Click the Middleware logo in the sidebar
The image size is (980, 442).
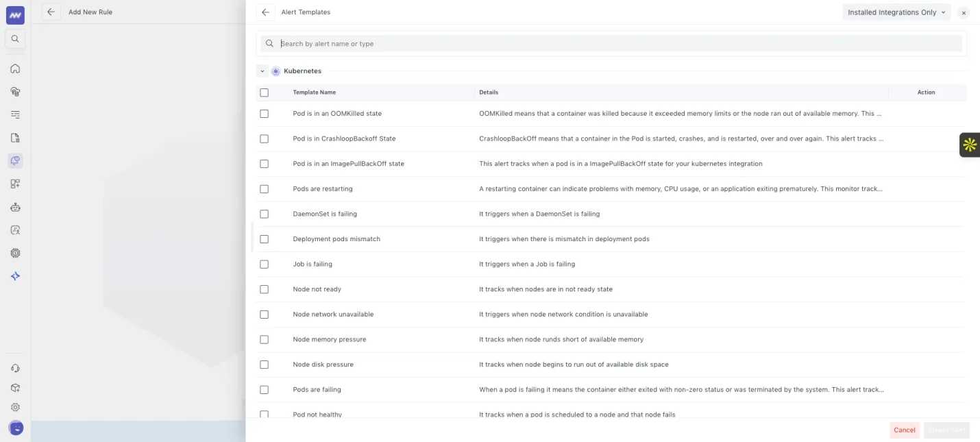[15, 15]
